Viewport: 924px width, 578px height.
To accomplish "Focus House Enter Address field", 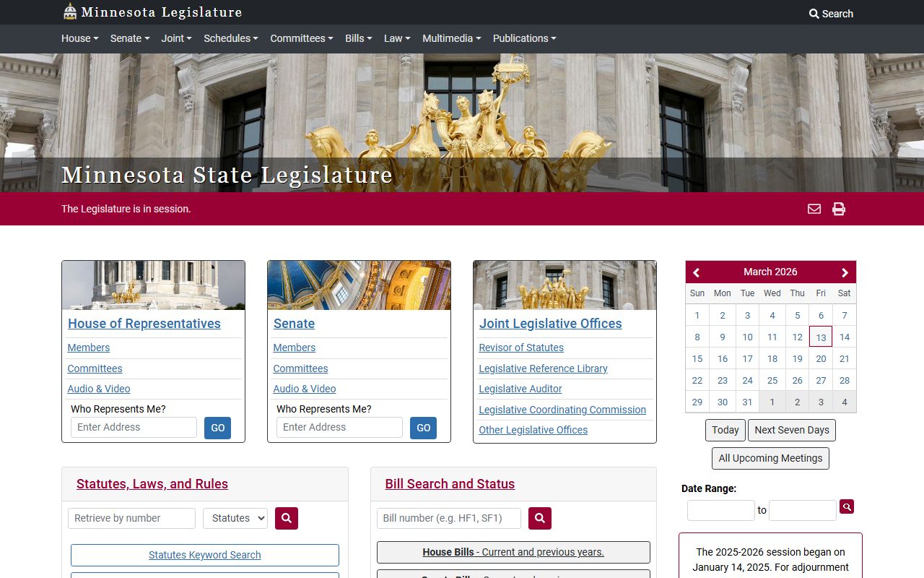I will [134, 427].
